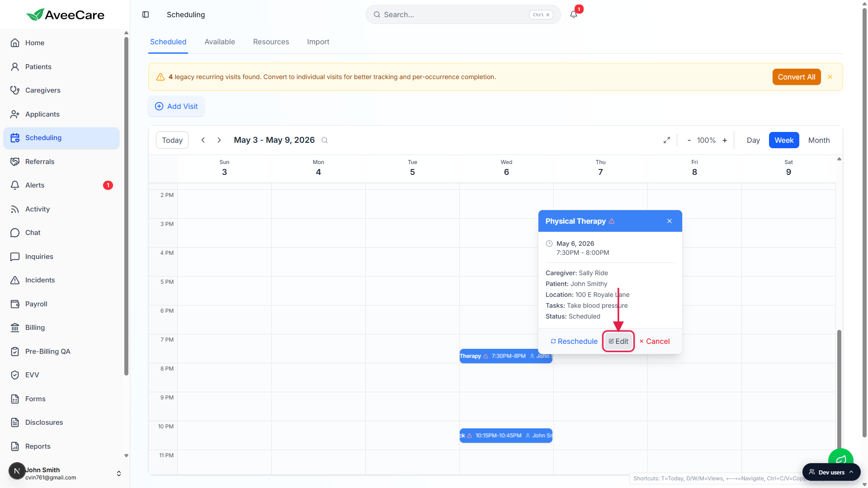Click the Sun 3 day header

[x=224, y=168]
